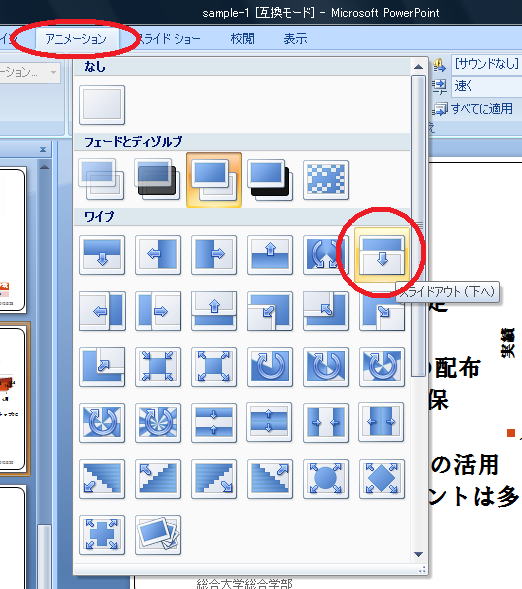
Task: Select the highlighted slide-out down transition
Action: [382, 255]
